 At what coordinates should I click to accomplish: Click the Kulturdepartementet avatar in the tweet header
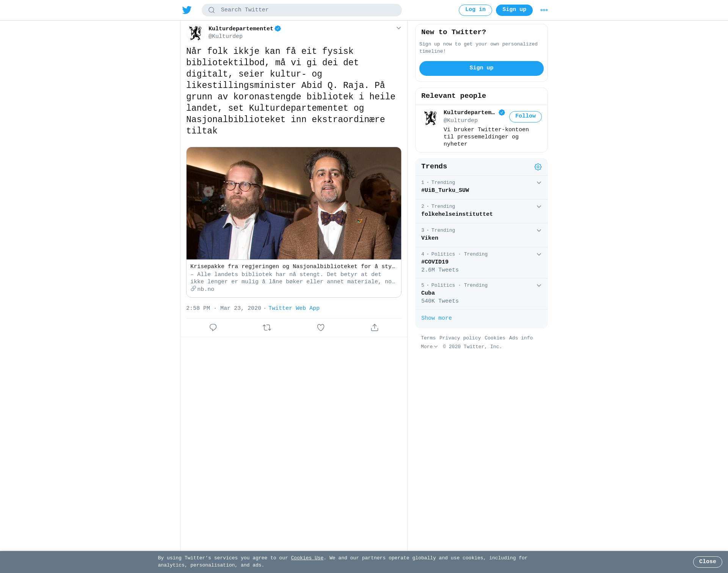[196, 33]
